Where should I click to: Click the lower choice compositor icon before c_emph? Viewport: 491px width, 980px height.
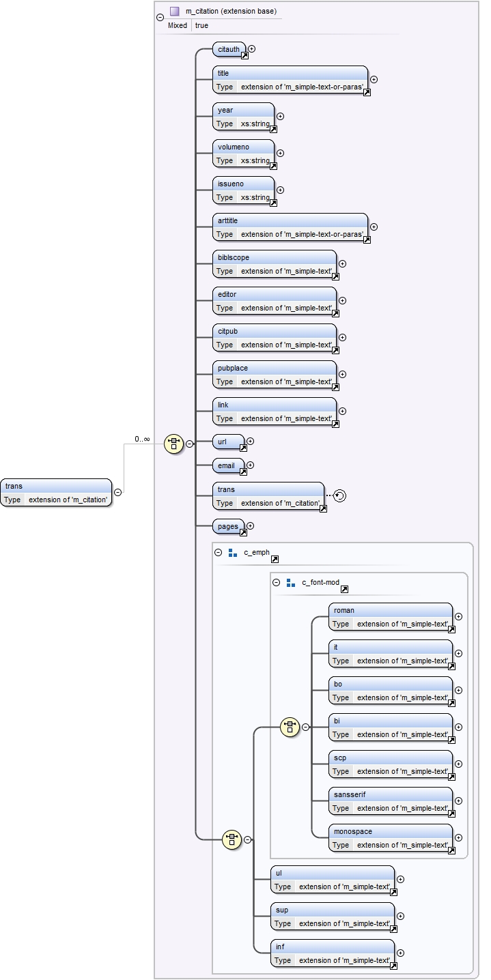[232, 839]
